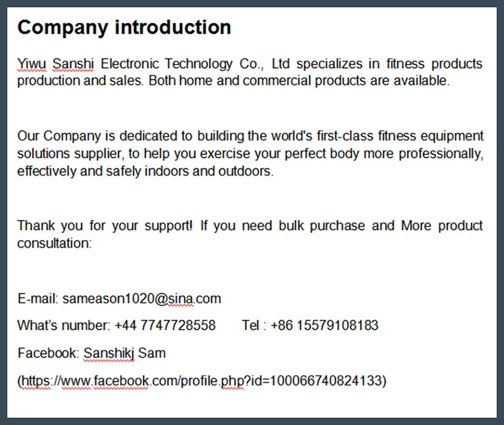504x425 pixels.
Task: Click the word consultation
Action: click(x=54, y=243)
